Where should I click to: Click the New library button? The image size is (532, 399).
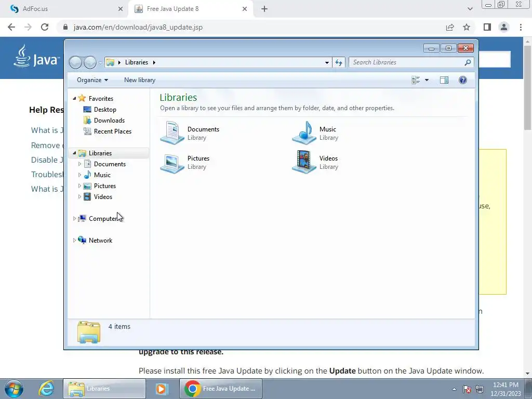pos(140,80)
